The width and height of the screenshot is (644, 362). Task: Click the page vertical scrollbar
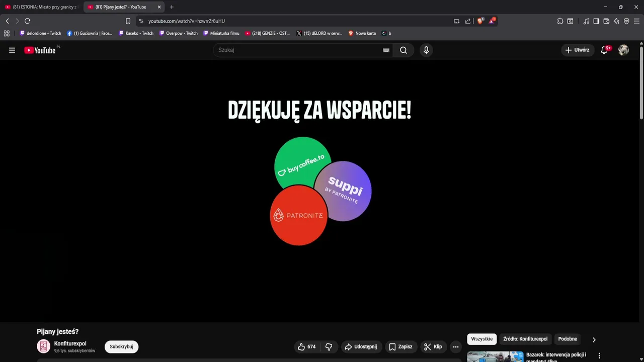coord(641,83)
